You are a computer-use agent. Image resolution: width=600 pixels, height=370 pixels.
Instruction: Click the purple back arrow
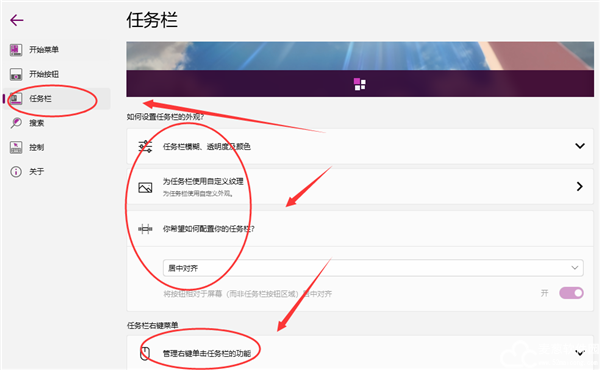[17, 20]
